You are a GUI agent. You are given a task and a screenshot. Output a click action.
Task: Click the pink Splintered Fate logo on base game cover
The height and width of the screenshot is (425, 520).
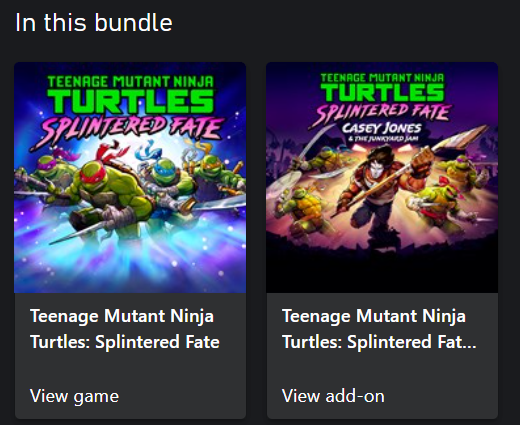coord(128,130)
